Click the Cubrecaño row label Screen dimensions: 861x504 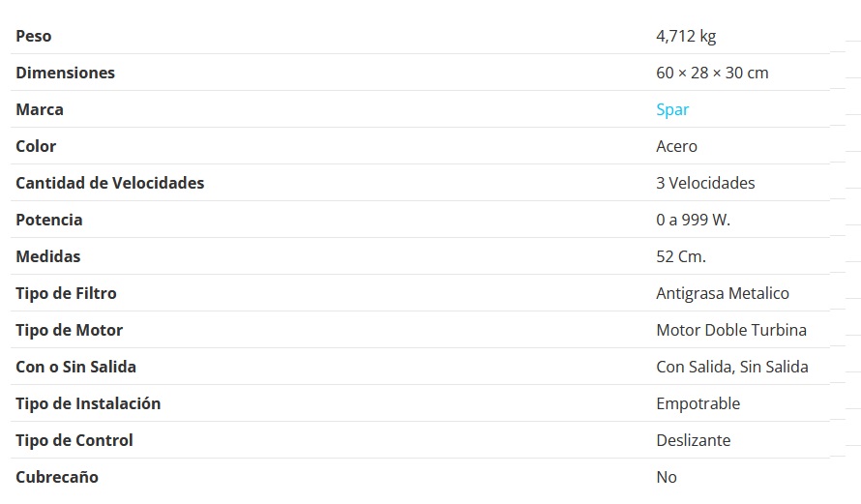click(57, 478)
